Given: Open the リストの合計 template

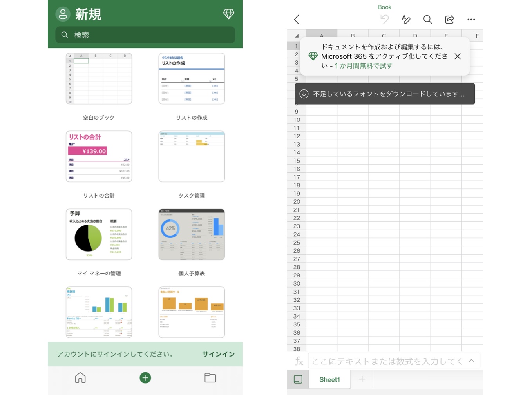Looking at the screenshot, I should [99, 156].
